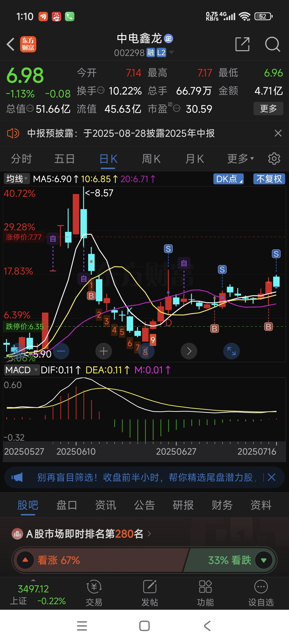Open chart settings gear icon
Viewport: 289px width, 644px height.
(x=274, y=159)
